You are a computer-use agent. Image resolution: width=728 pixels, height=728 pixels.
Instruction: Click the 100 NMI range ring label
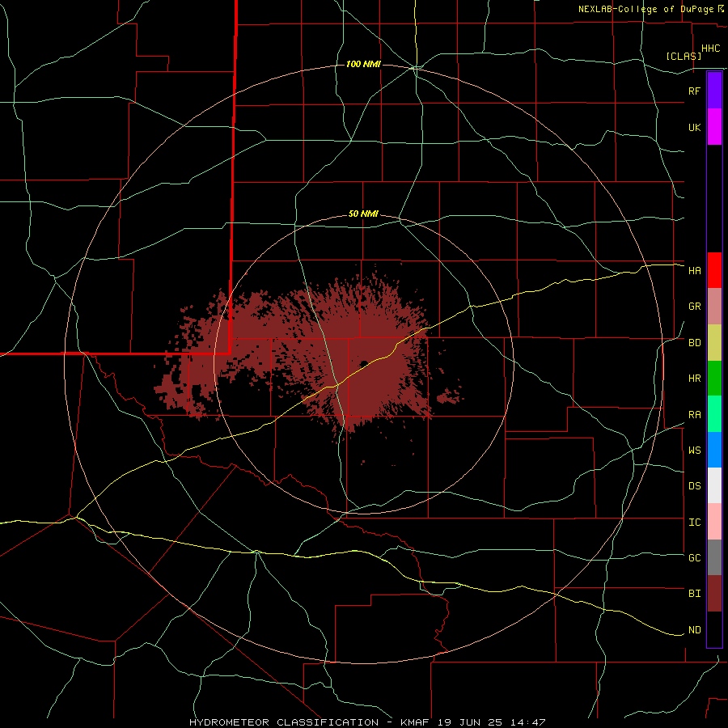[x=363, y=64]
